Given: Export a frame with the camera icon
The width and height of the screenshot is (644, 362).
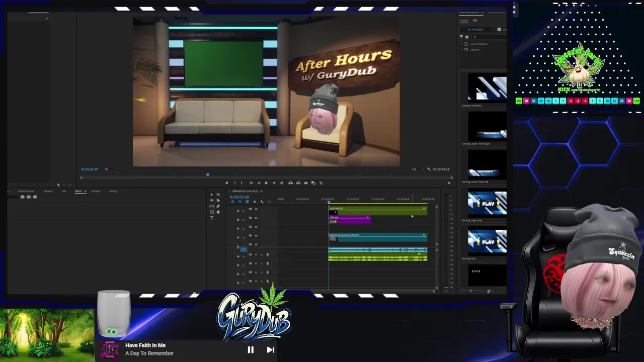Looking at the screenshot, I should coord(306,183).
